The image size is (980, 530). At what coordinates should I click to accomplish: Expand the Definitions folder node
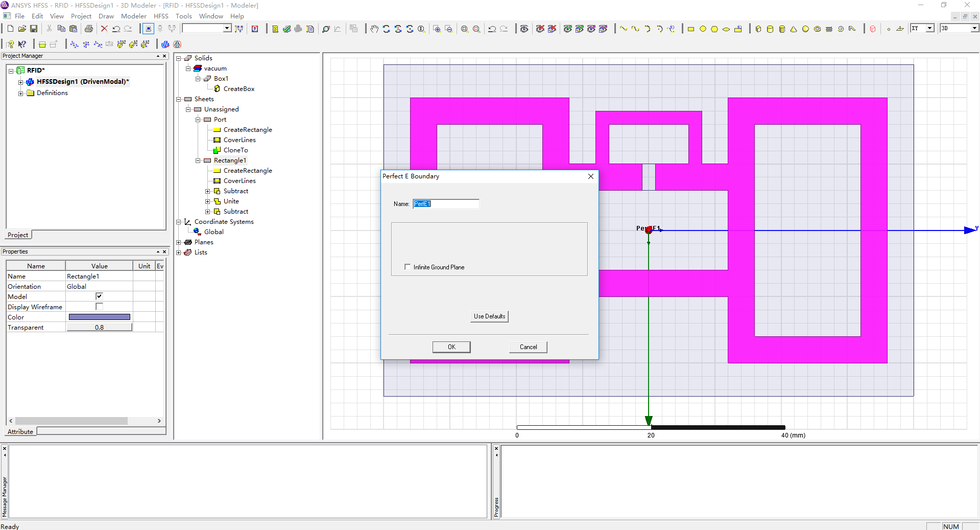(x=20, y=93)
